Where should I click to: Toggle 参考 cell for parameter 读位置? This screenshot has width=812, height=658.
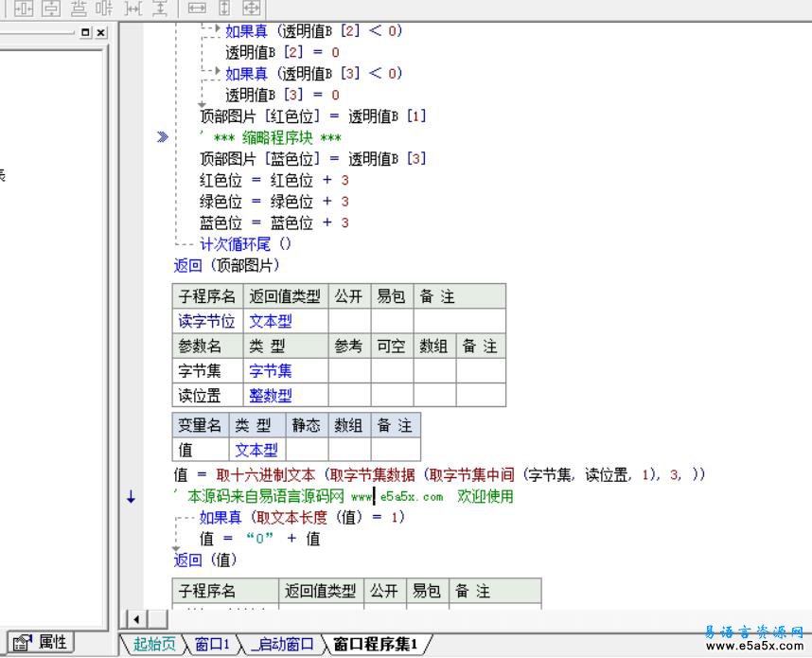(349, 396)
